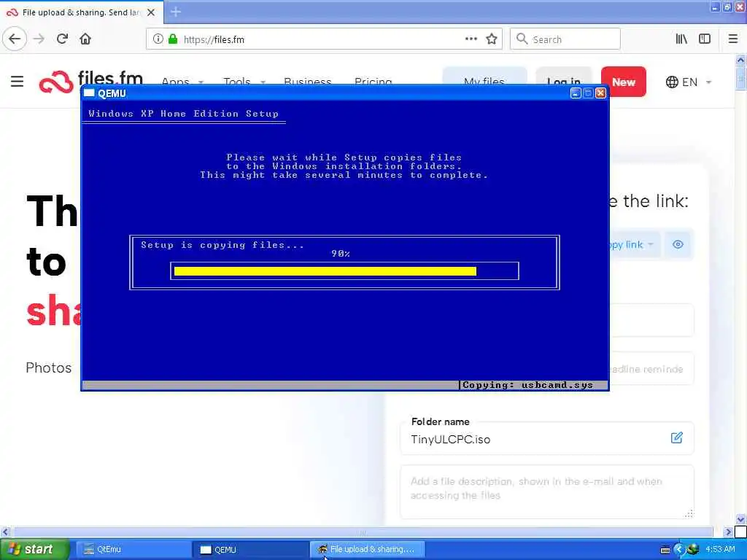The width and height of the screenshot is (747, 560).
Task: Expand the Apps menu dropdown
Action: point(201,82)
